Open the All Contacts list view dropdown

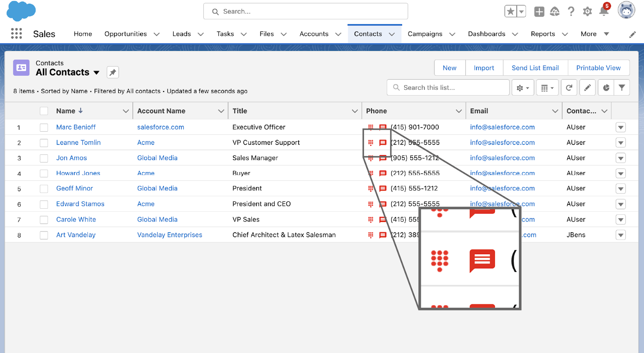(97, 73)
